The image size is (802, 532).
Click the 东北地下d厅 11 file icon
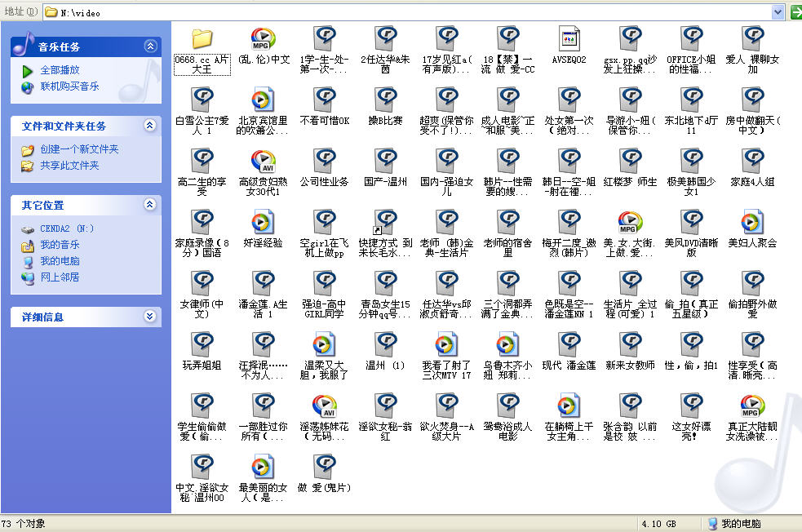coord(691,100)
